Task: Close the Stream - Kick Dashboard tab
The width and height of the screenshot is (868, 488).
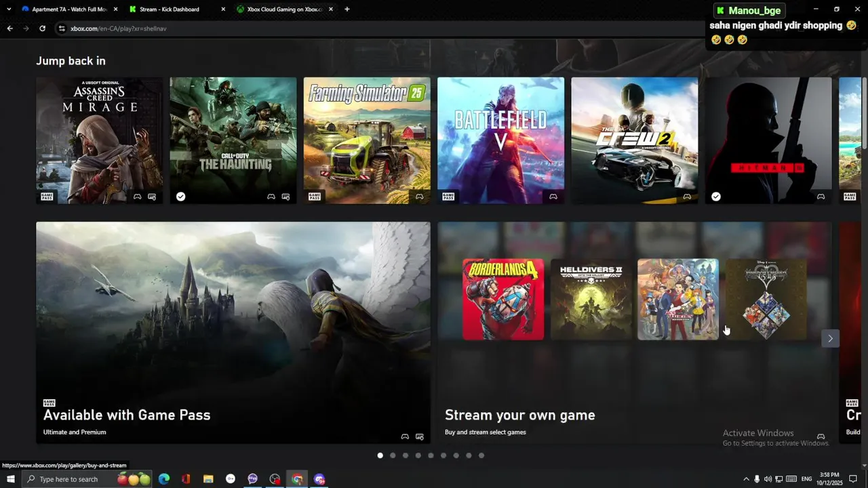Action: pos(224,9)
